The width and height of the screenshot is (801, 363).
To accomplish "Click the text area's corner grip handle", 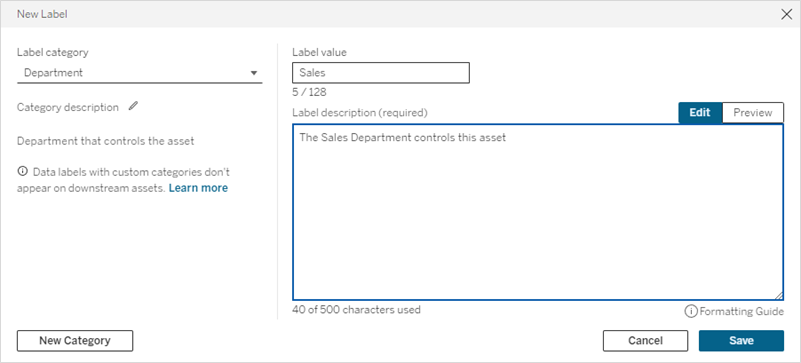I will 779,296.
